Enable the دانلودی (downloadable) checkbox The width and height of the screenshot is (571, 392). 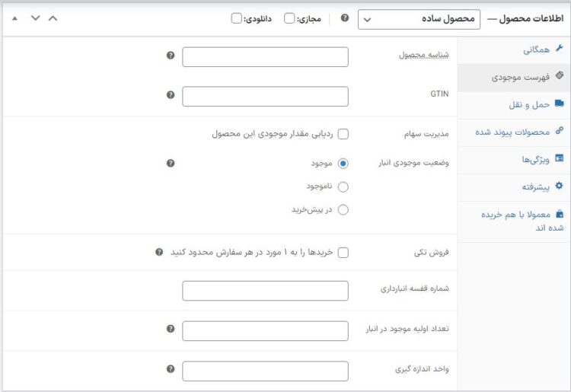point(236,18)
